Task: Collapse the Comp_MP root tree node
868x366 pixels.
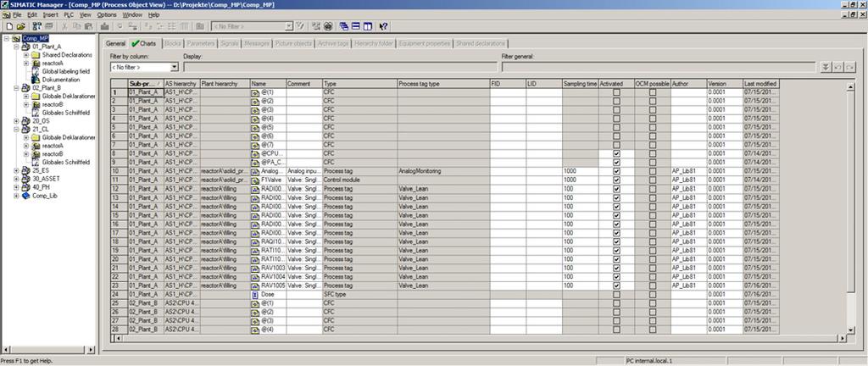Action: point(7,39)
